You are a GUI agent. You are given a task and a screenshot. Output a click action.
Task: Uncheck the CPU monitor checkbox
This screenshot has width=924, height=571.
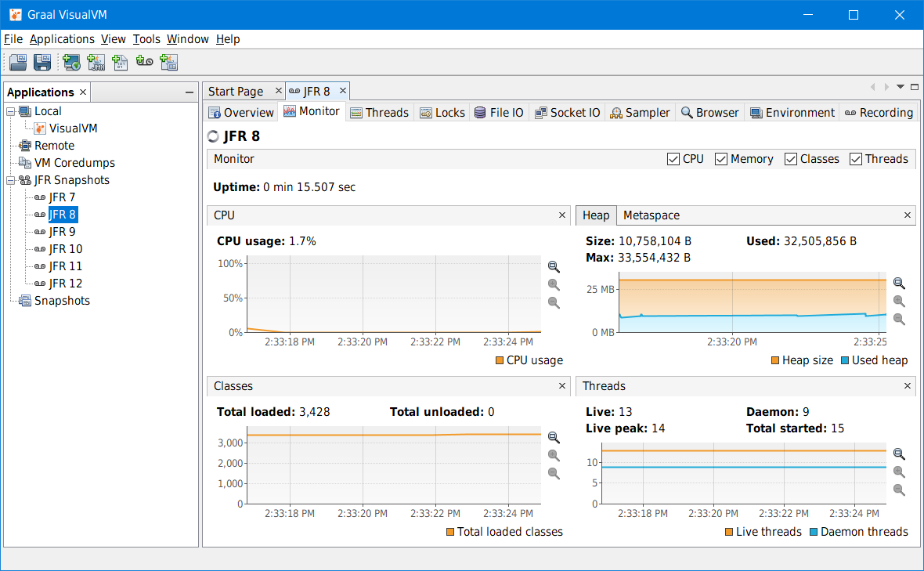coord(673,159)
